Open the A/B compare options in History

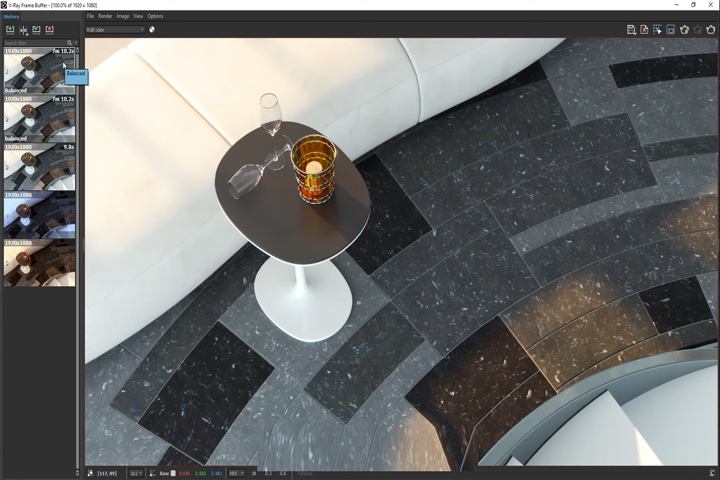23,30
